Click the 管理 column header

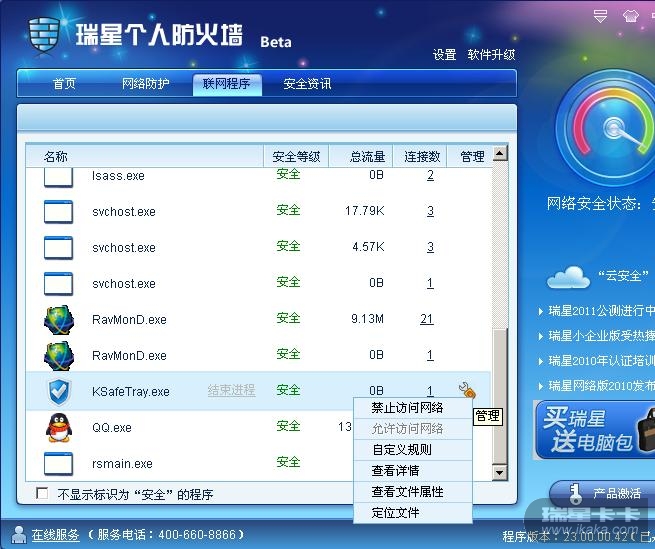(470, 157)
